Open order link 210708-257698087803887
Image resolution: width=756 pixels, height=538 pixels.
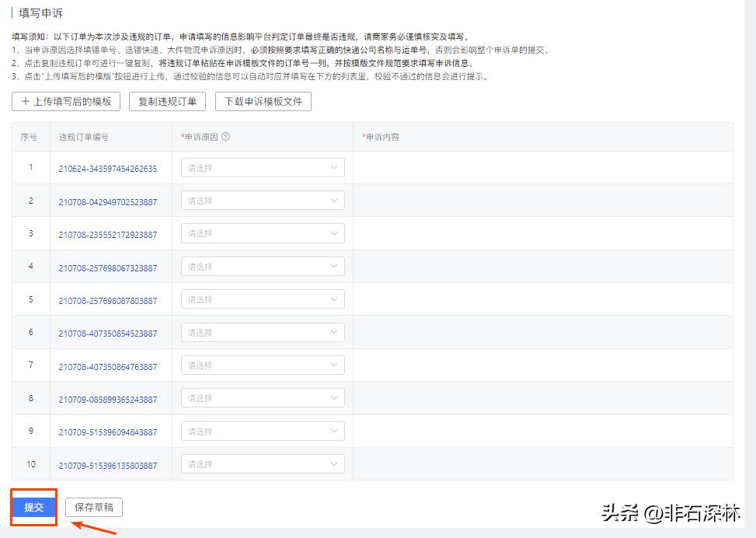pos(108,299)
